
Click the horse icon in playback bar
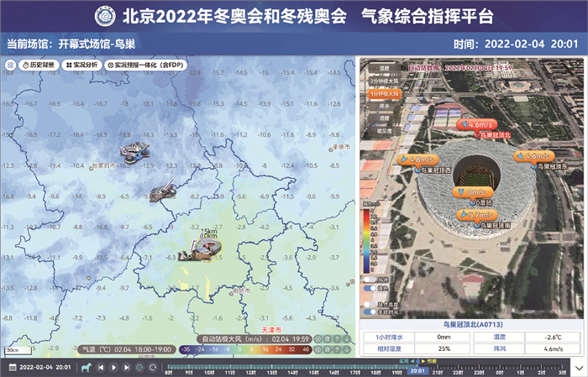(87, 367)
